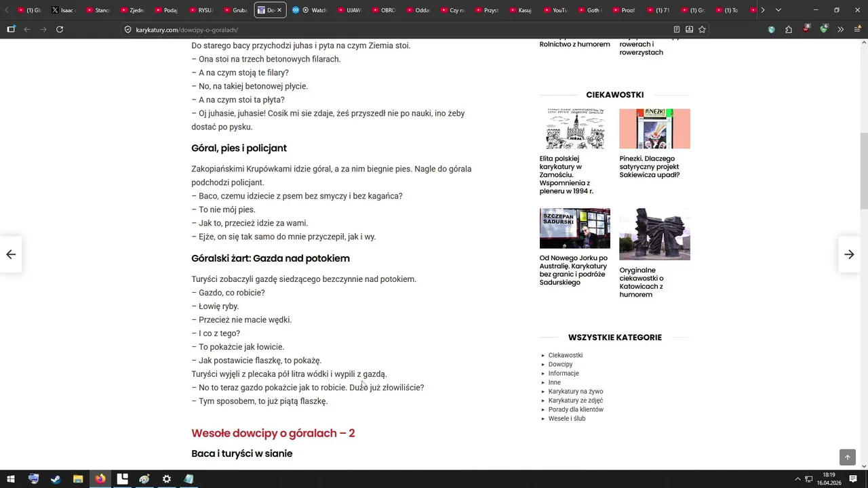868x488 pixels.
Task: Switch to the 'Stanci' YouTube tab
Action: pyautogui.click(x=99, y=10)
